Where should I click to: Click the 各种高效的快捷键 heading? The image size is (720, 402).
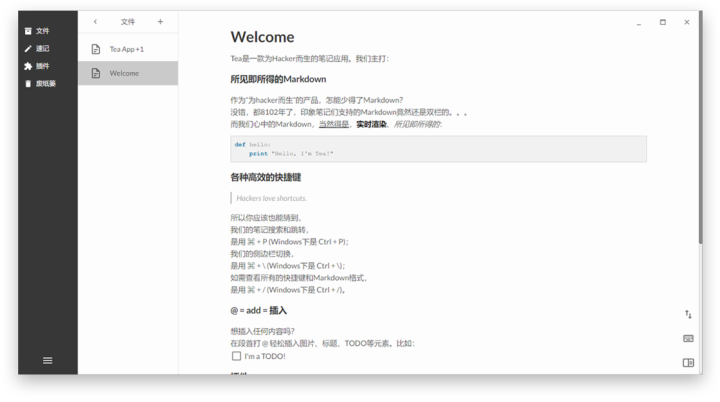pos(265,177)
